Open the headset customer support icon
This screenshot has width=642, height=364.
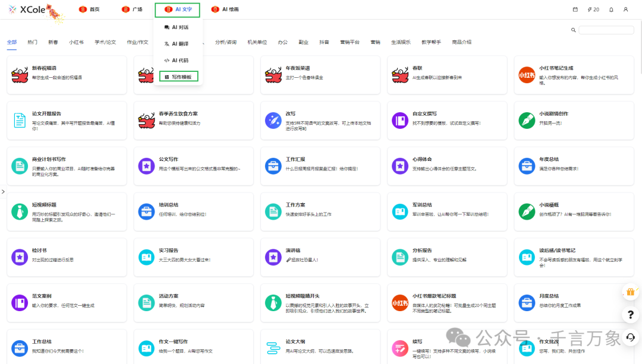click(x=630, y=337)
